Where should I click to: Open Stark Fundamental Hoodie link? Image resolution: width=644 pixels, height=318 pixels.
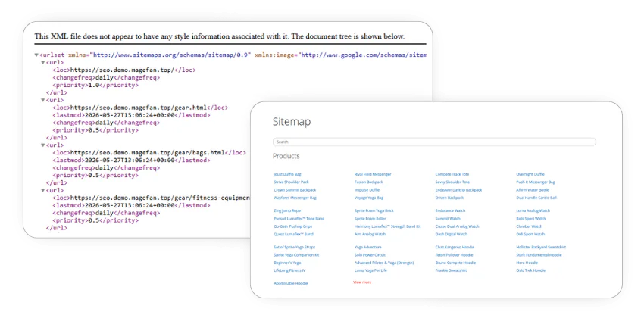click(x=539, y=255)
